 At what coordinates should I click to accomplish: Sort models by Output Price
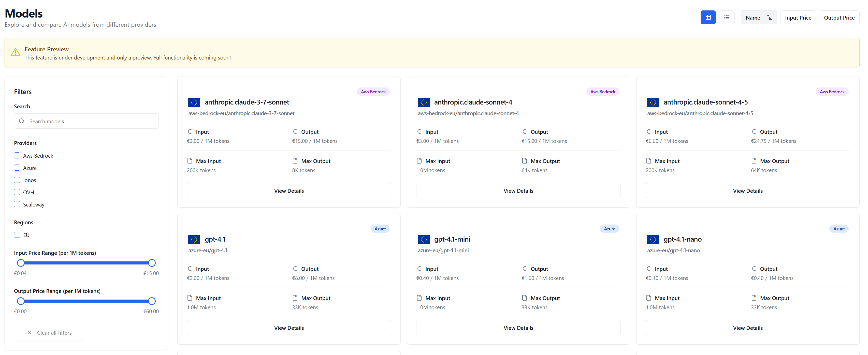pos(839,18)
